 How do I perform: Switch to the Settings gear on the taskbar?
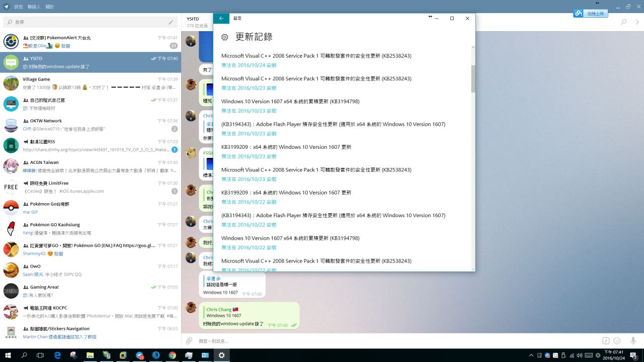(221, 355)
